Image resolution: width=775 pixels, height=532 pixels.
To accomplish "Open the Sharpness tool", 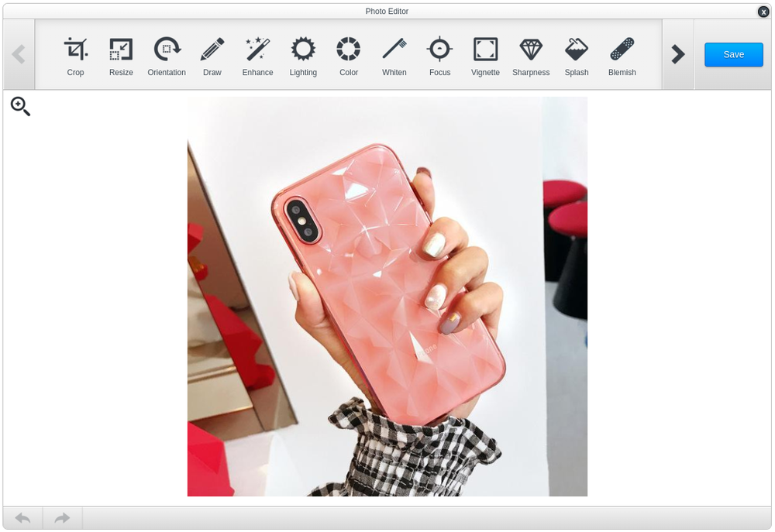I will click(531, 54).
